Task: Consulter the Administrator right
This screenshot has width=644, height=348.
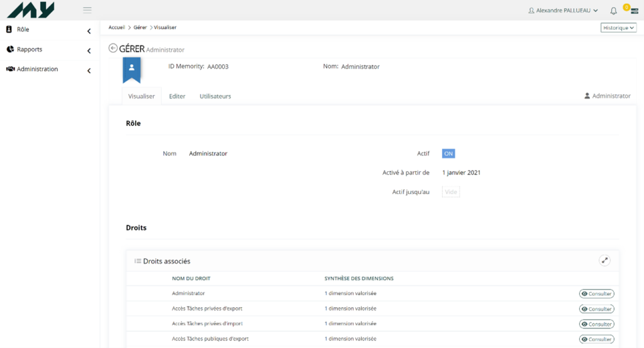Action: [596, 294]
